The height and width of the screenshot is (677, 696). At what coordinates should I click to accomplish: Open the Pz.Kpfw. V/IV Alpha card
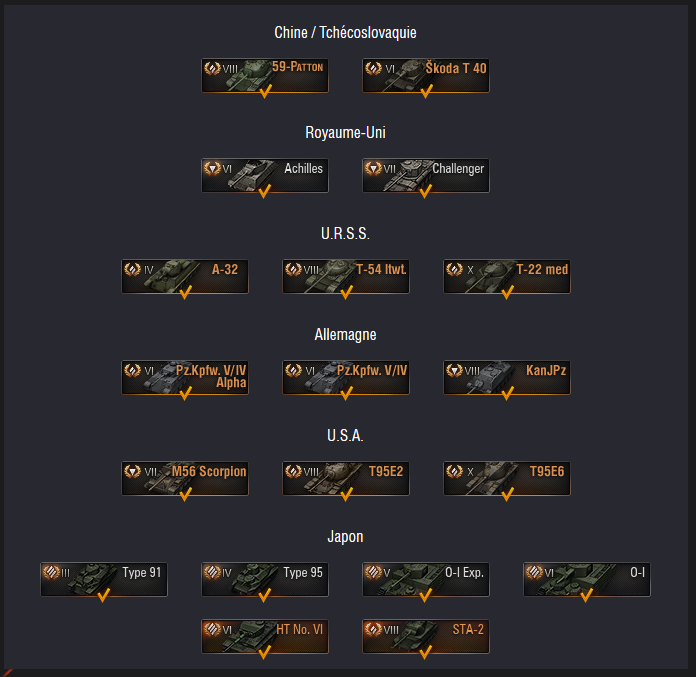click(185, 377)
